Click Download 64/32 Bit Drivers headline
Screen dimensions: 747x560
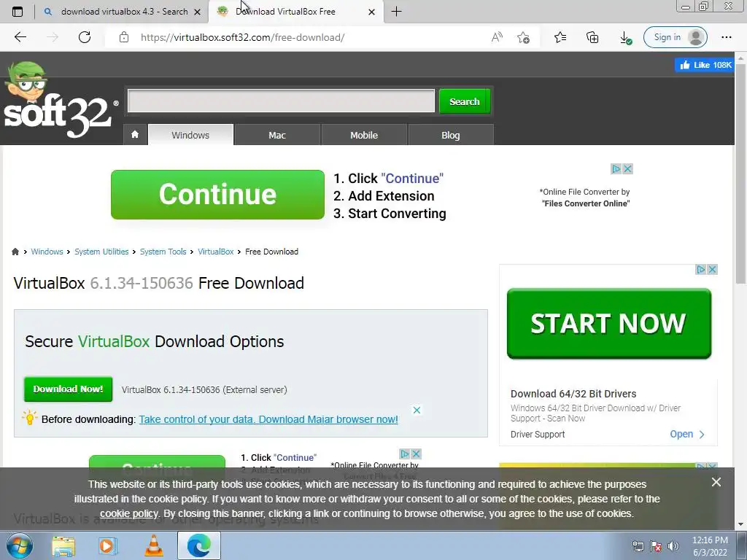pos(573,394)
